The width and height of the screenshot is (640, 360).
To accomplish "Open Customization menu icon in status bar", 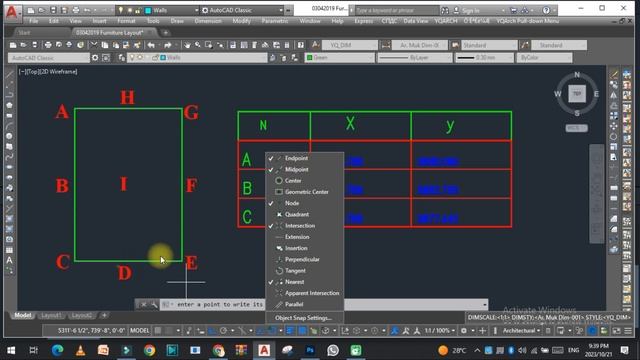I will pos(628,331).
